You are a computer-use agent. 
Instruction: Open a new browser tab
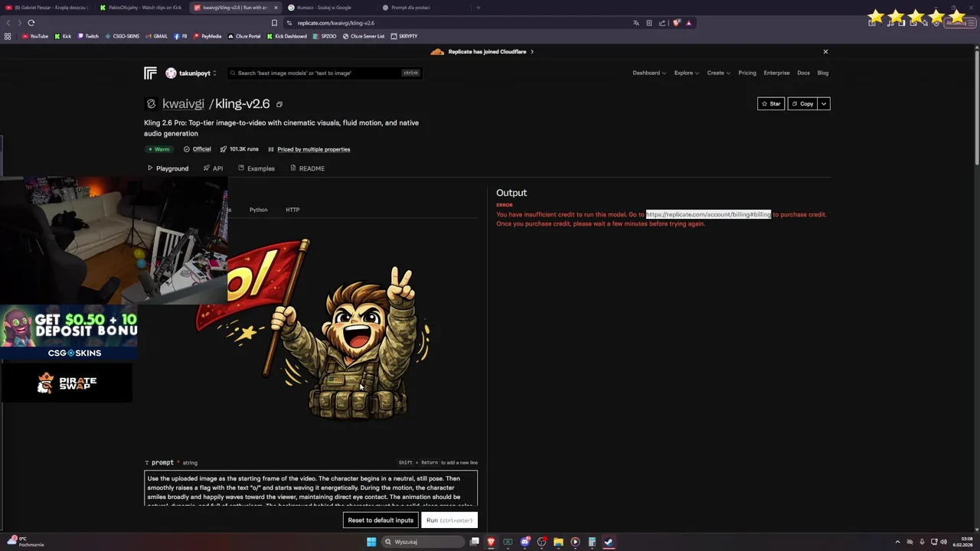478,8
